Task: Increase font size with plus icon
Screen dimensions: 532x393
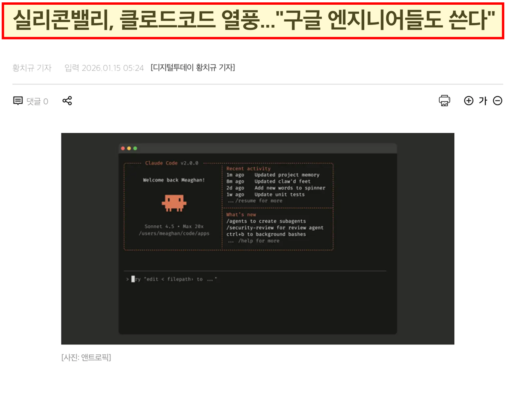Action: (468, 101)
